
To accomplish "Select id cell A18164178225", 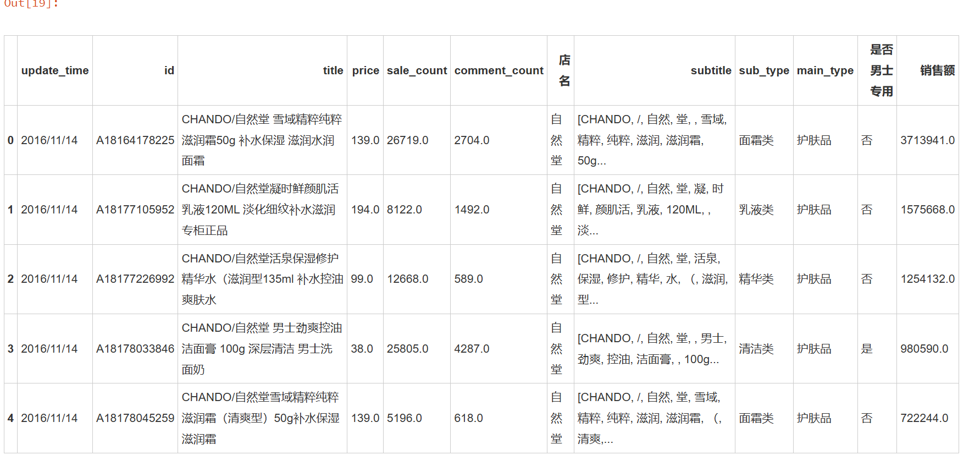I will pyautogui.click(x=135, y=140).
